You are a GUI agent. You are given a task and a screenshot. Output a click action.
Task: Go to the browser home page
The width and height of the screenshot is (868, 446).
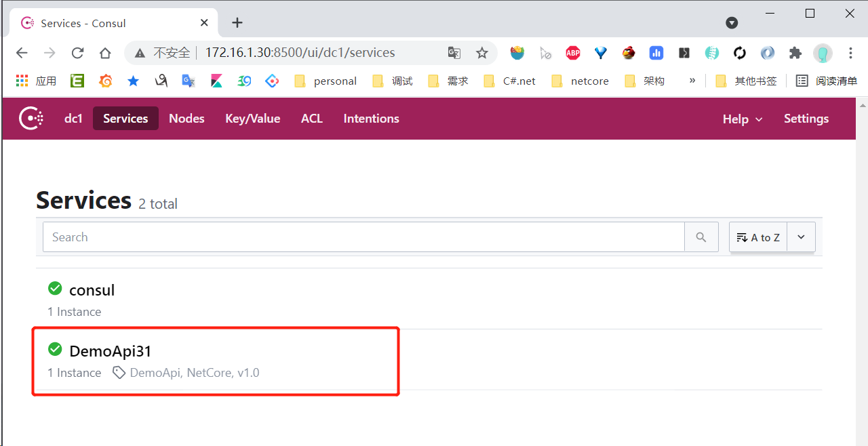pyautogui.click(x=105, y=53)
